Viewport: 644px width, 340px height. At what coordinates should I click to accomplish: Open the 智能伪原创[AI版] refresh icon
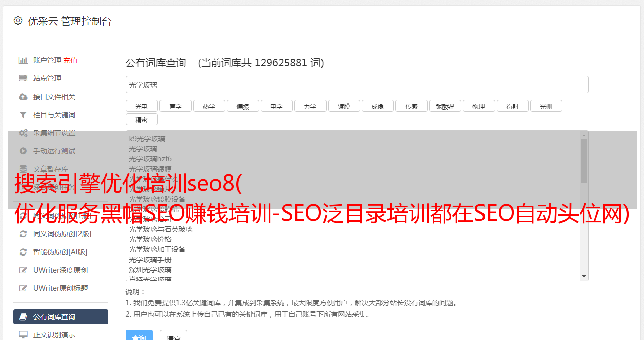click(x=23, y=252)
